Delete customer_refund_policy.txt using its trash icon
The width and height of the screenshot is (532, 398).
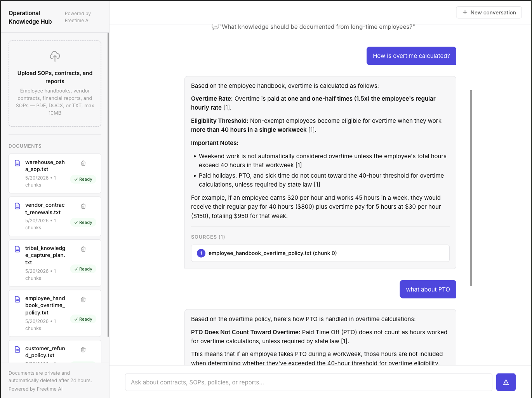point(83,349)
